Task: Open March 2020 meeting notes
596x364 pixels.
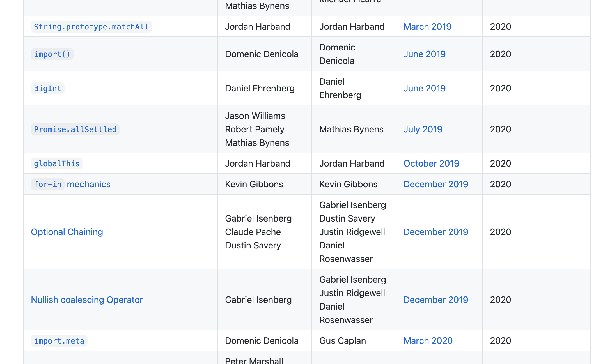Action: pyautogui.click(x=428, y=341)
